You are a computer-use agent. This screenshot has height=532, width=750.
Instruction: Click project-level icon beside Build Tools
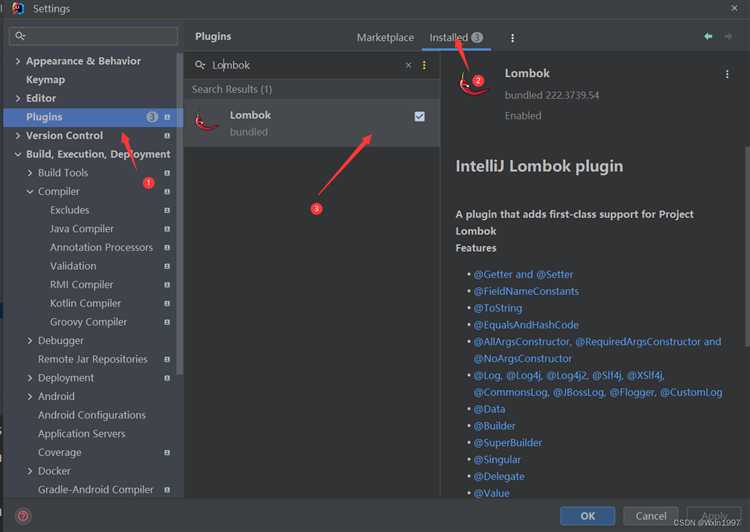(x=167, y=173)
